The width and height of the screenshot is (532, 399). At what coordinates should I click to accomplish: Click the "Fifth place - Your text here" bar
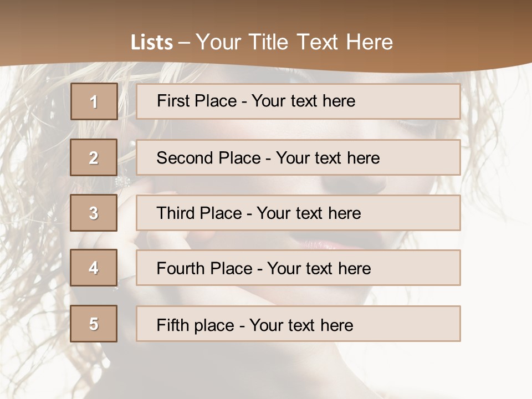(x=298, y=324)
